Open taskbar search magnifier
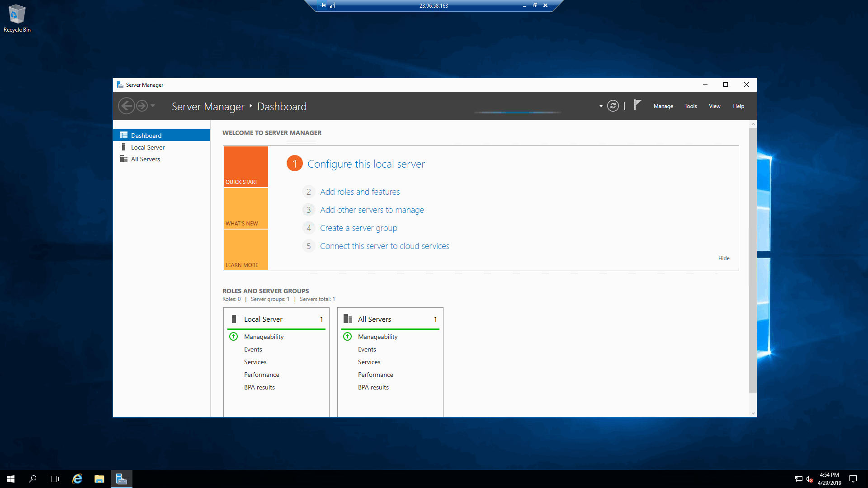The height and width of the screenshot is (488, 868). [x=33, y=479]
